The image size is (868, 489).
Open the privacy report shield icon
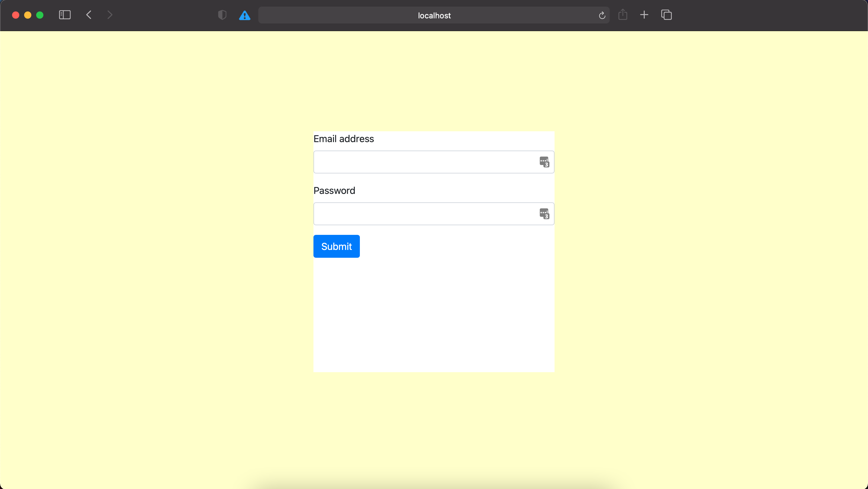(222, 15)
